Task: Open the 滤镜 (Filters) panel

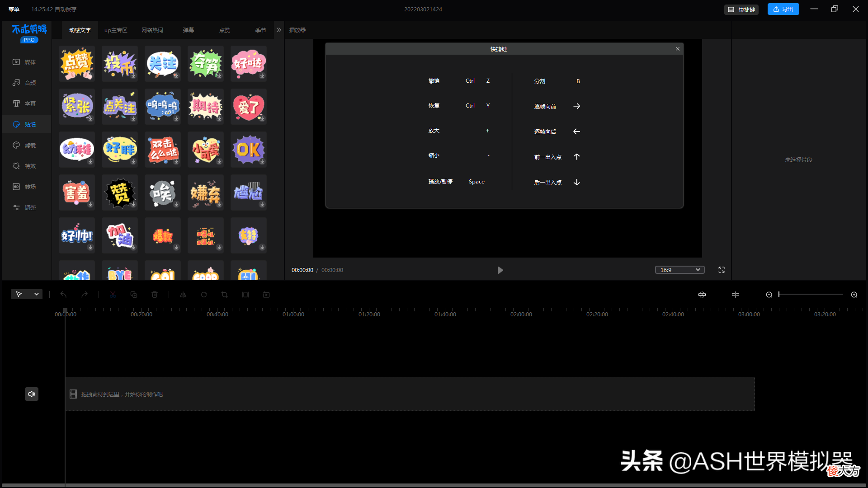Action: pyautogui.click(x=25, y=145)
